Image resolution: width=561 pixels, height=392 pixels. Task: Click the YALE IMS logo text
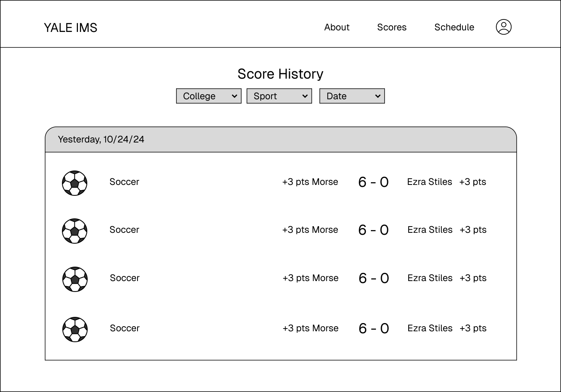pyautogui.click(x=71, y=28)
